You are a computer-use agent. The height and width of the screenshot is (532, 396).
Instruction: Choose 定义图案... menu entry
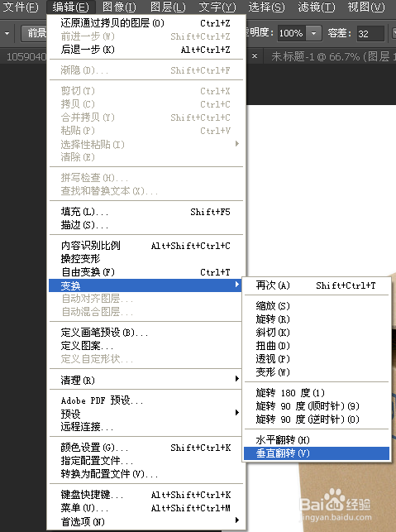pyautogui.click(x=146, y=346)
